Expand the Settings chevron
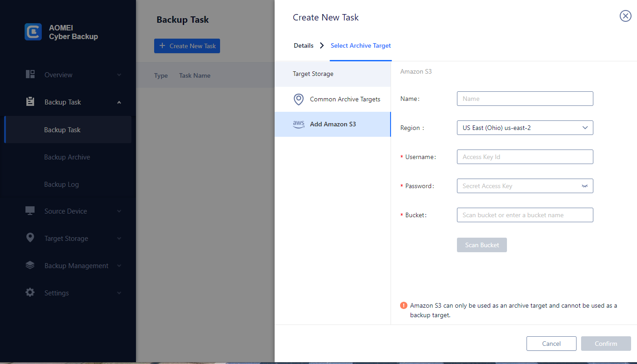 [119, 293]
